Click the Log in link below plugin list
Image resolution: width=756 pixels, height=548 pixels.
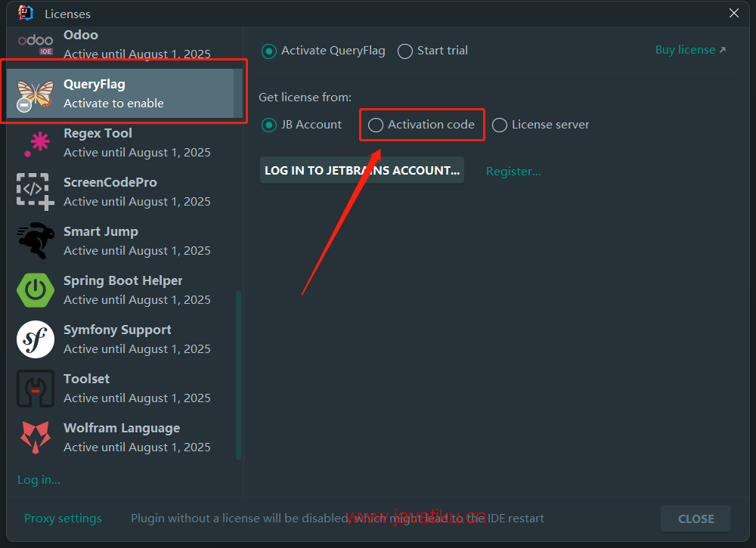click(x=39, y=479)
